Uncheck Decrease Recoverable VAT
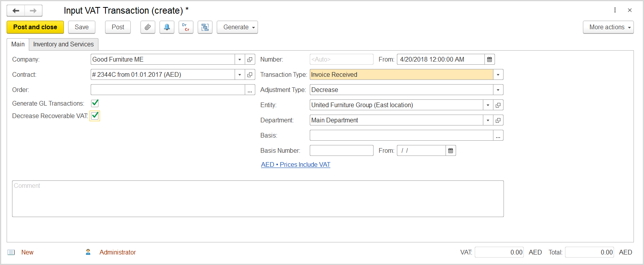Image resolution: width=644 pixels, height=265 pixels. click(x=95, y=116)
